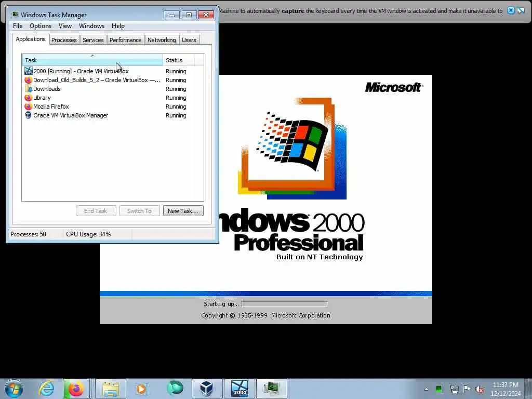Image resolution: width=532 pixels, height=399 pixels.
Task: Click the green CPU meter tray icon
Action: (x=439, y=389)
